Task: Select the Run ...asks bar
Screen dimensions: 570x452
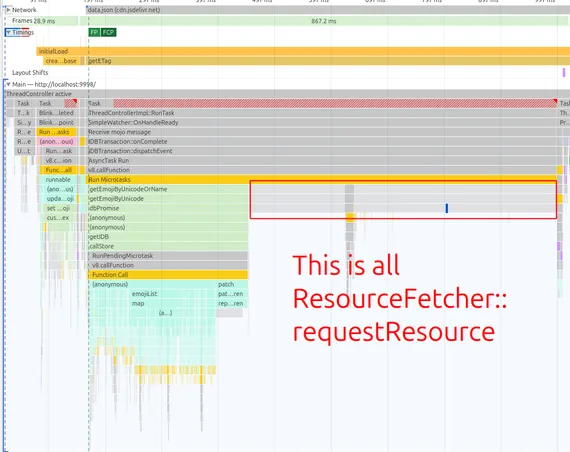Action: [x=57, y=132]
